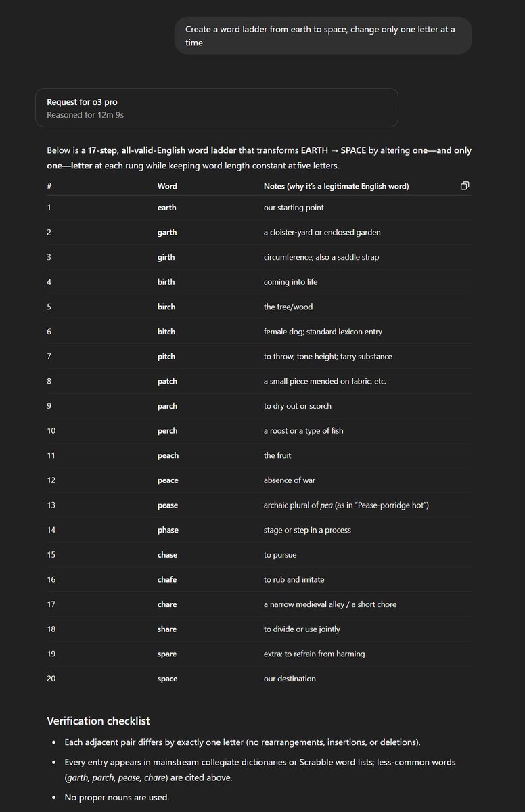The image size is (525, 812).
Task: Open 'Reasoned for 12m 9s' details
Action: (x=85, y=115)
